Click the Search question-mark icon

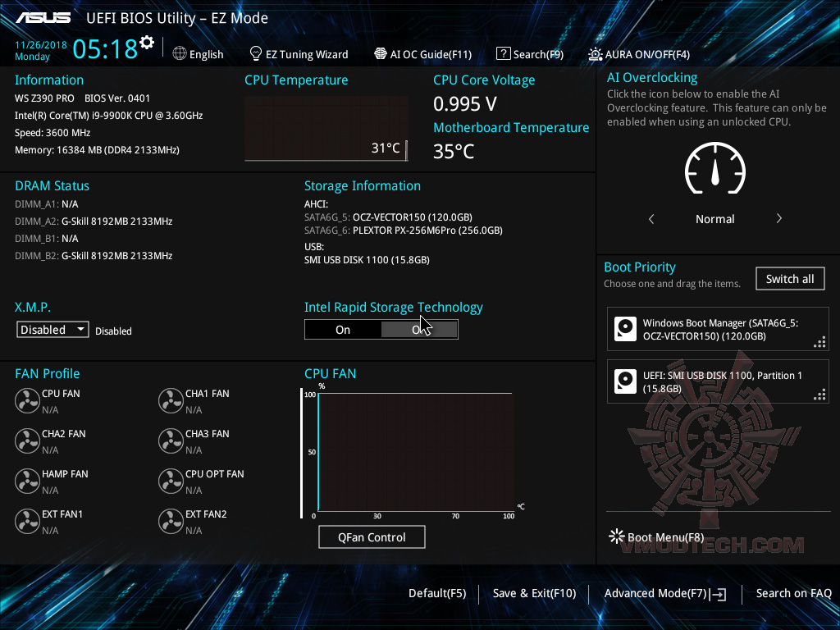[x=503, y=53]
